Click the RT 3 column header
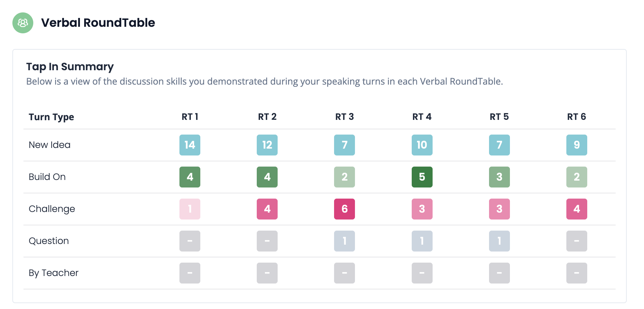The width and height of the screenshot is (644, 309). click(344, 117)
